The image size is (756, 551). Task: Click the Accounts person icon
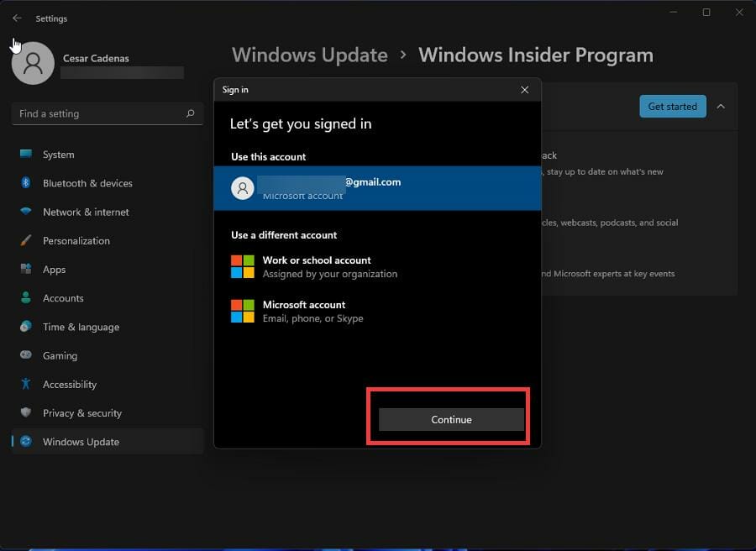25,297
